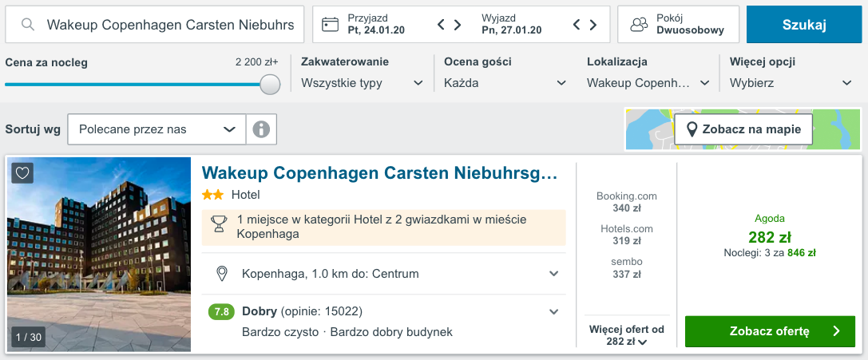Open Więcej opcji Wybierz dropdown

791,83
